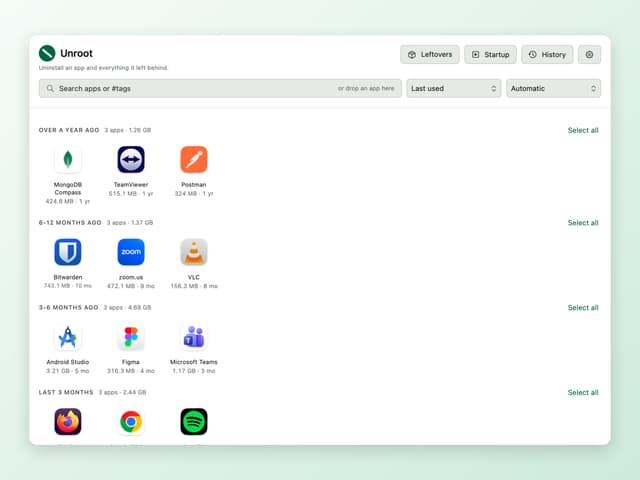The image size is (640, 480).
Task: Select the Figma app icon
Action: (131, 337)
